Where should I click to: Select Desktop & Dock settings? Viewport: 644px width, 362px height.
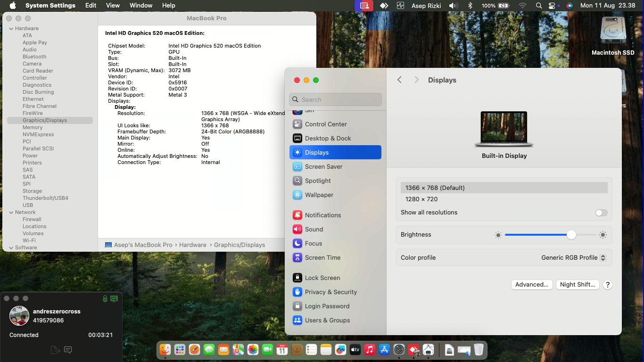(328, 138)
